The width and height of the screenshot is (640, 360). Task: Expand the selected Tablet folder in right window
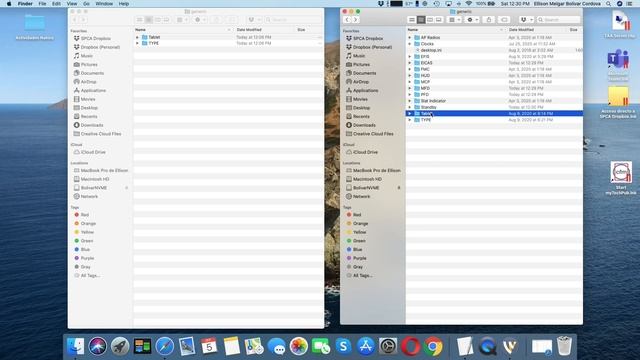pos(410,113)
